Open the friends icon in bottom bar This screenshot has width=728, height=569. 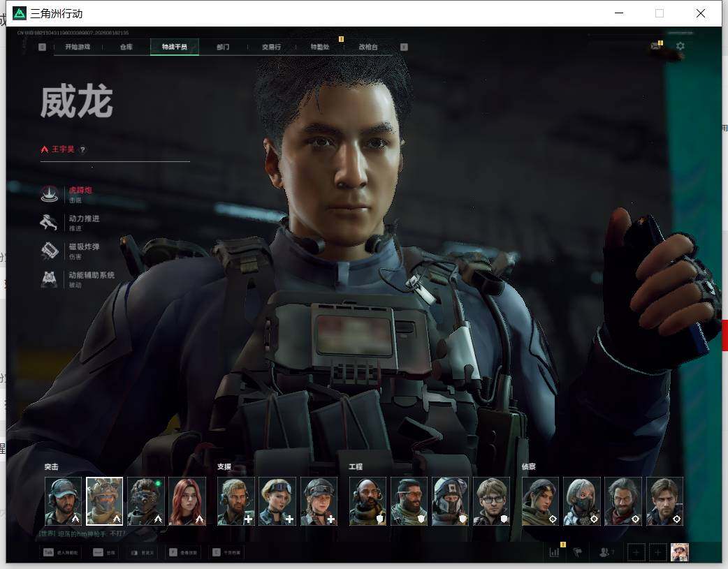click(x=606, y=552)
